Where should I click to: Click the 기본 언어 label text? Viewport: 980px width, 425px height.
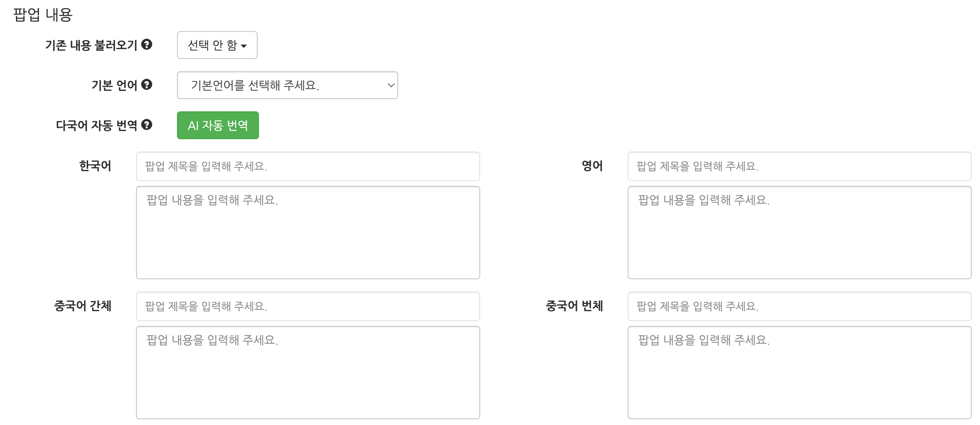pos(114,85)
